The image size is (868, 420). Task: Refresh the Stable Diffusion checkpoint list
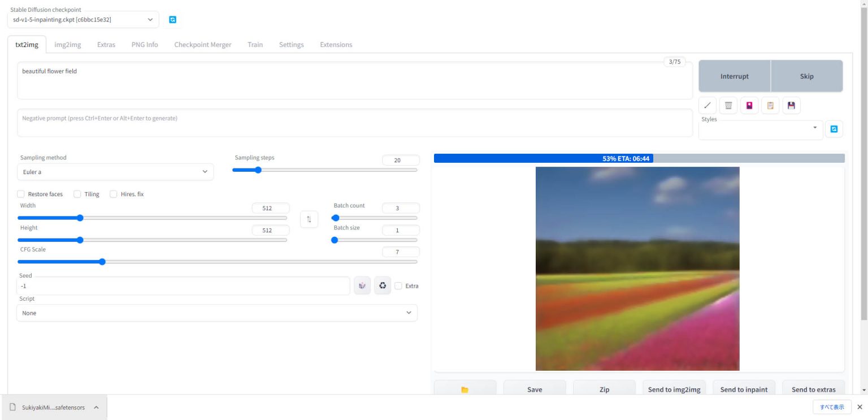pos(172,19)
